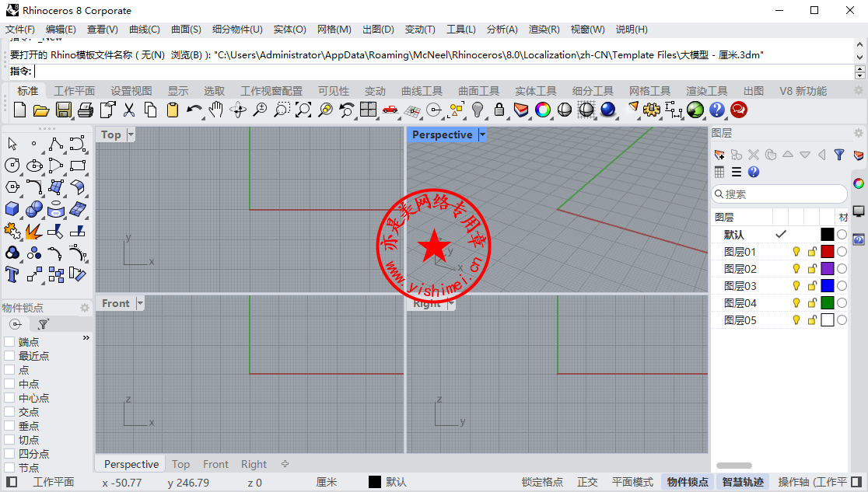Create a new file with the New icon
Screen dimensions: 868x492
click(19, 110)
